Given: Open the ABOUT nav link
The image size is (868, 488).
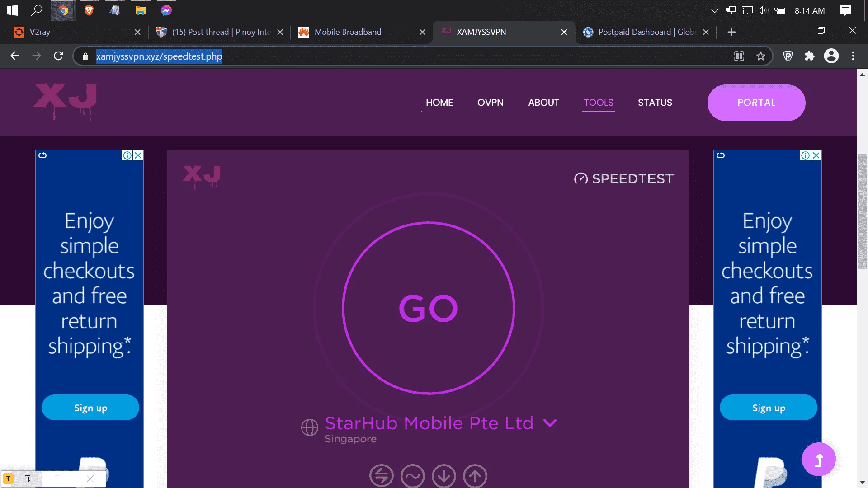Looking at the screenshot, I should coord(543,103).
